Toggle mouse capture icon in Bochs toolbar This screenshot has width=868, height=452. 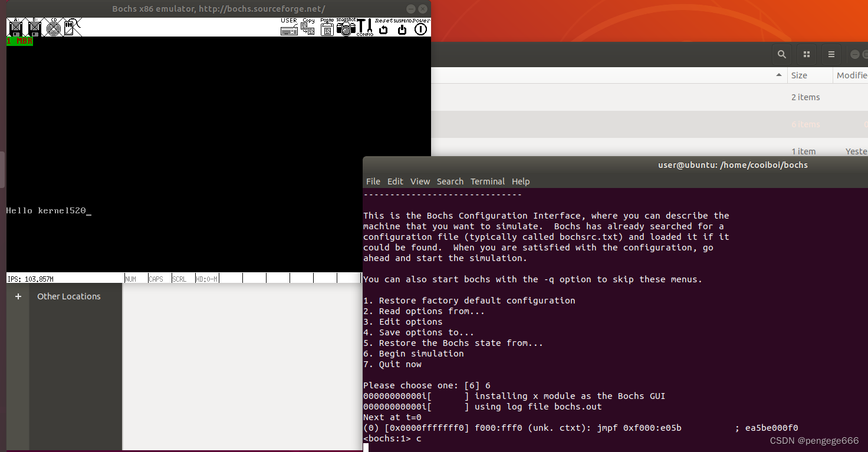pyautogui.click(x=72, y=27)
